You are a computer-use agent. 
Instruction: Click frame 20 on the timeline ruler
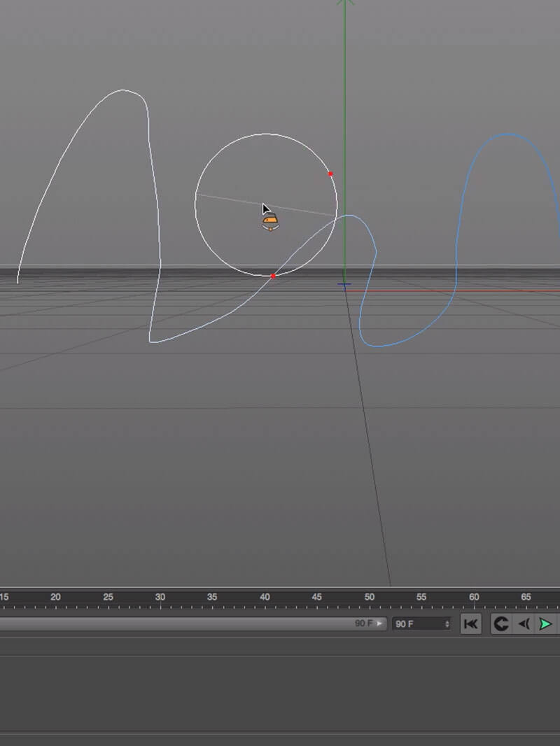pyautogui.click(x=55, y=597)
